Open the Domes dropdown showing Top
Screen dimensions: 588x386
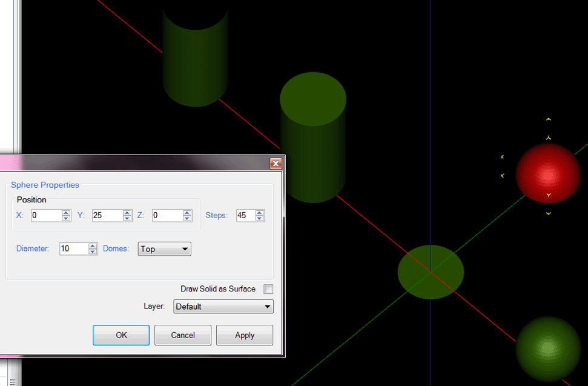click(165, 248)
